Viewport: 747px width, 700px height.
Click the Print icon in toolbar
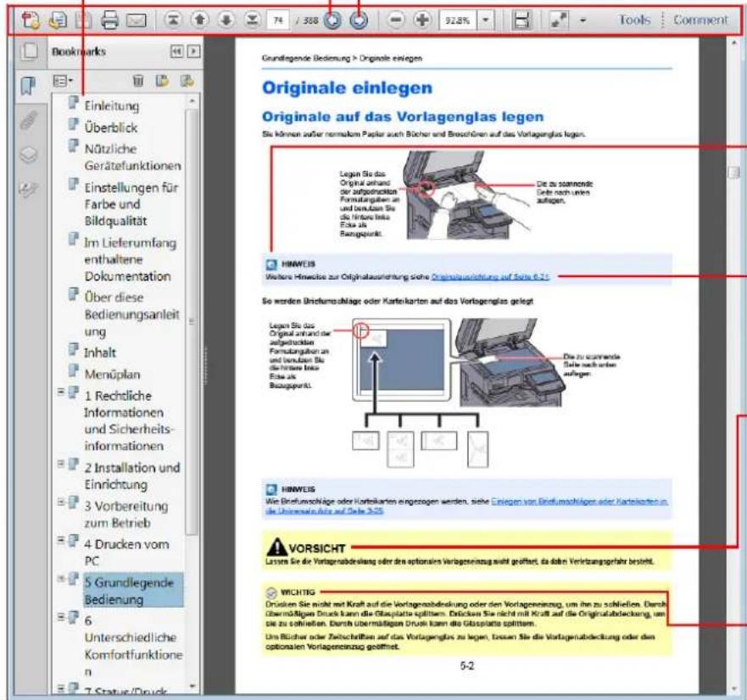pyautogui.click(x=110, y=20)
